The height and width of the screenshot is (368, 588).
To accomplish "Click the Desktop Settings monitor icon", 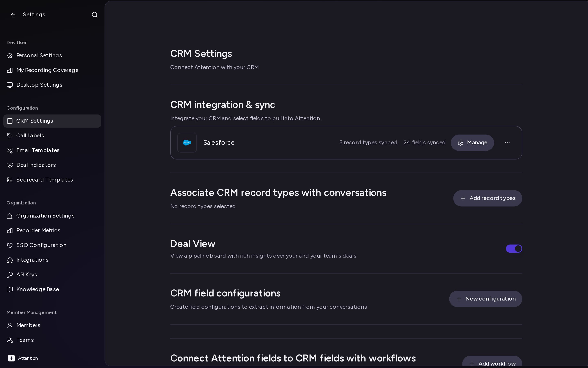I will (10, 85).
